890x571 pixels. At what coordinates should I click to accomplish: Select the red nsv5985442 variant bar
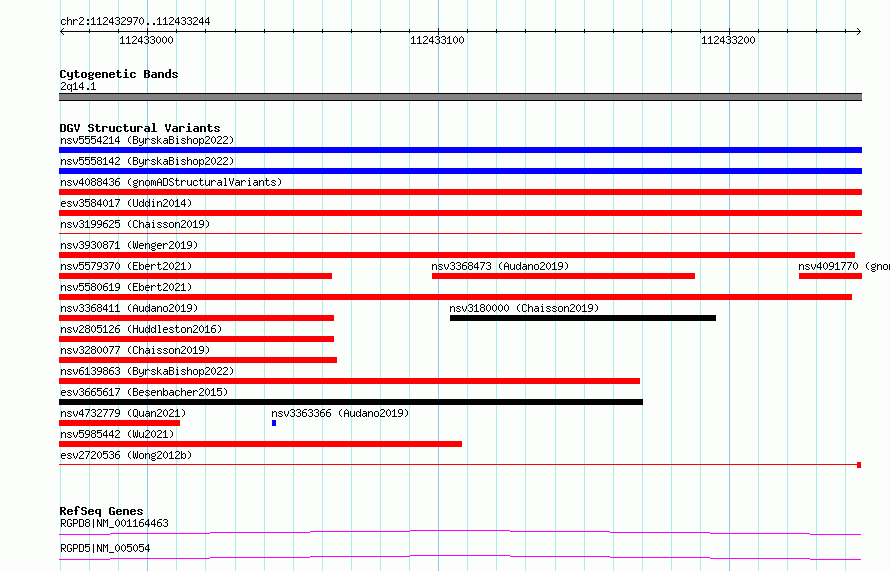click(261, 444)
